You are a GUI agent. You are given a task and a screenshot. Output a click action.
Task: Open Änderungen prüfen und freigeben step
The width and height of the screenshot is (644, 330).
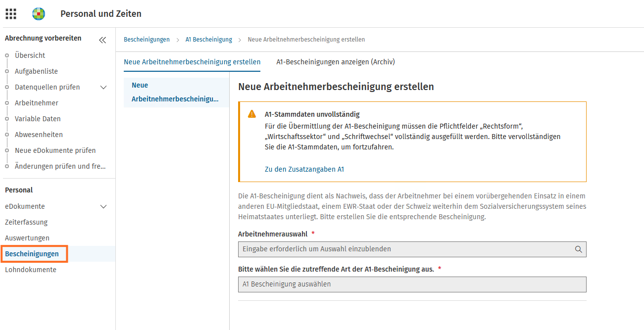[x=60, y=166]
